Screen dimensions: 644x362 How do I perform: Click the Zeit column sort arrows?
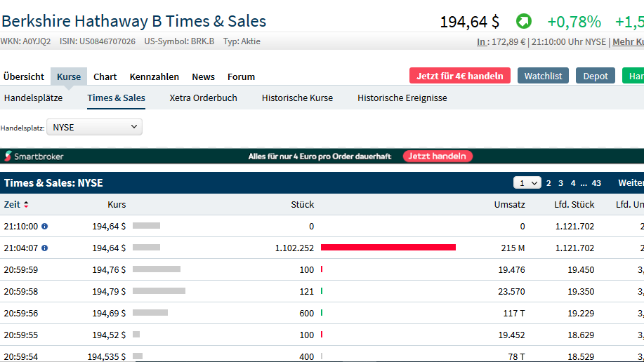[27, 205]
